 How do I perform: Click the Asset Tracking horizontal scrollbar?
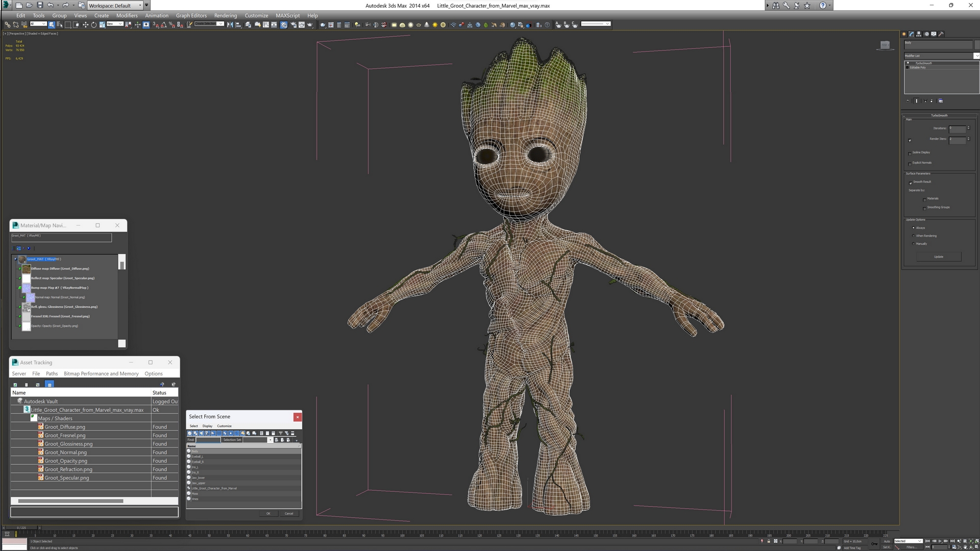point(70,501)
